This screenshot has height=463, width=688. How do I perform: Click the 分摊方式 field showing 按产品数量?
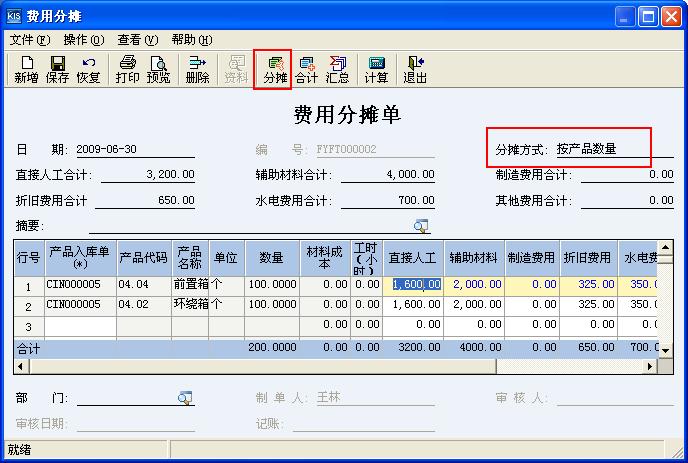point(614,149)
